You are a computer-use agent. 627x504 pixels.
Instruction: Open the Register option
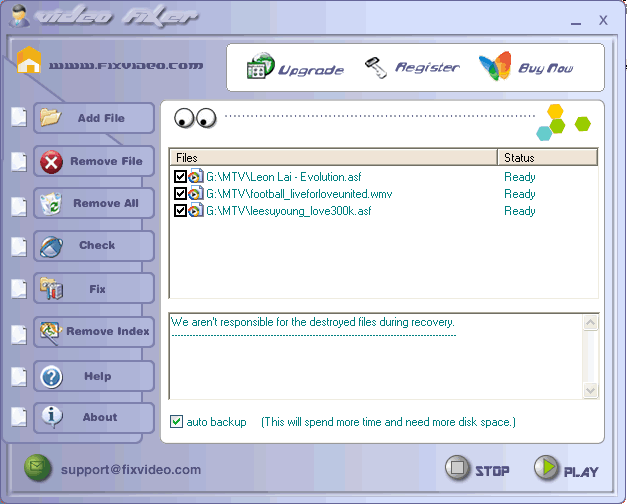[x=427, y=67]
